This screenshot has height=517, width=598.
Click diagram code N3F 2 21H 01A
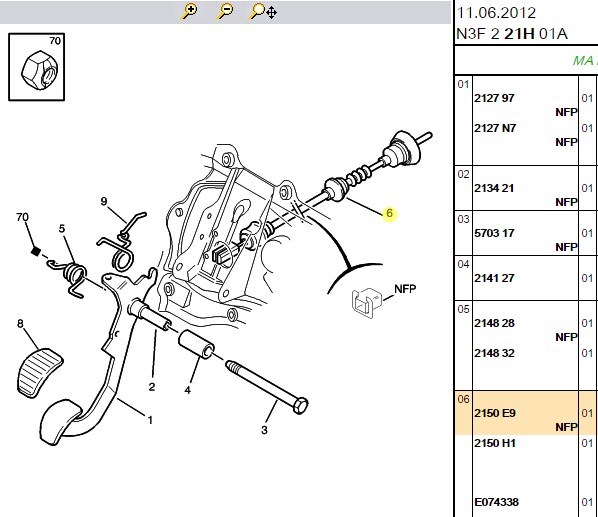pyautogui.click(x=512, y=34)
